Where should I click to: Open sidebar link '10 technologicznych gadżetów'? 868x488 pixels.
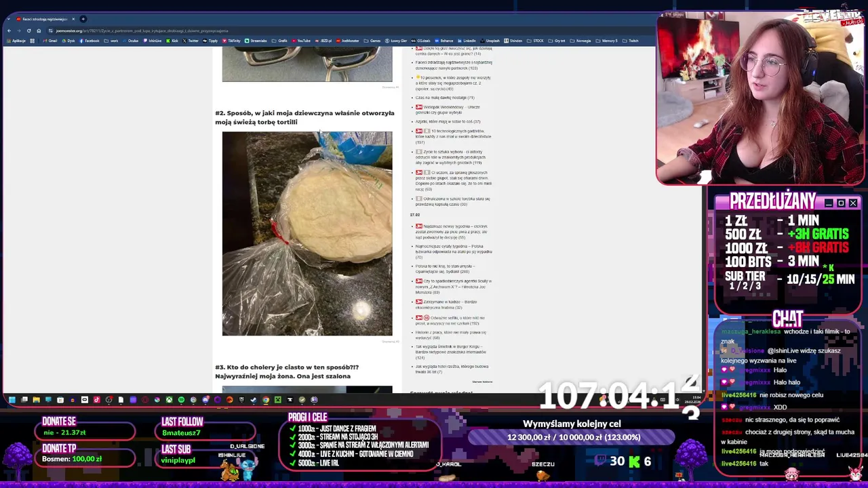(x=453, y=136)
